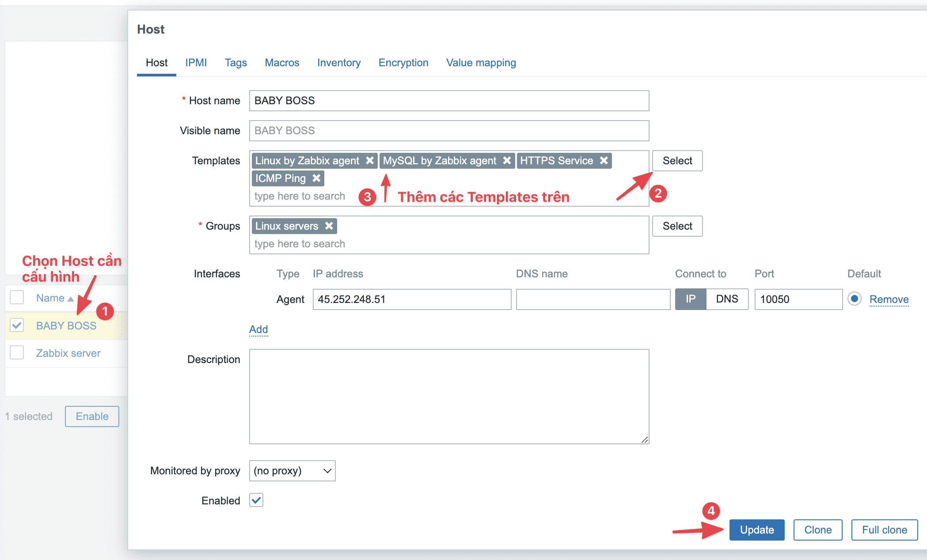
Task: Click the Name column header link
Action: pyautogui.click(x=50, y=298)
